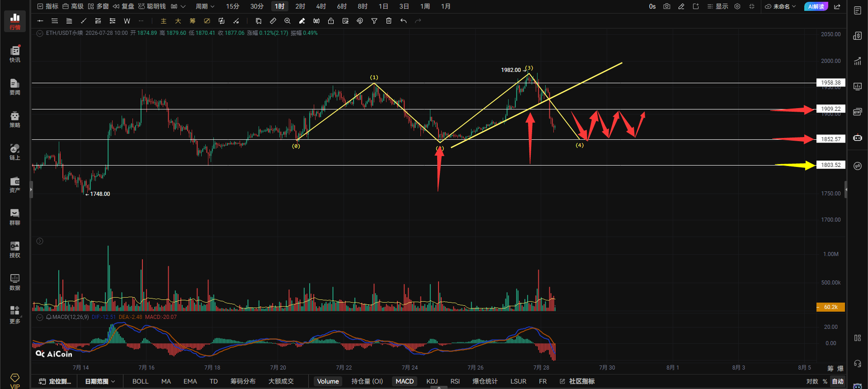Select the ruler measurement tool
868x389 pixels.
(x=273, y=21)
